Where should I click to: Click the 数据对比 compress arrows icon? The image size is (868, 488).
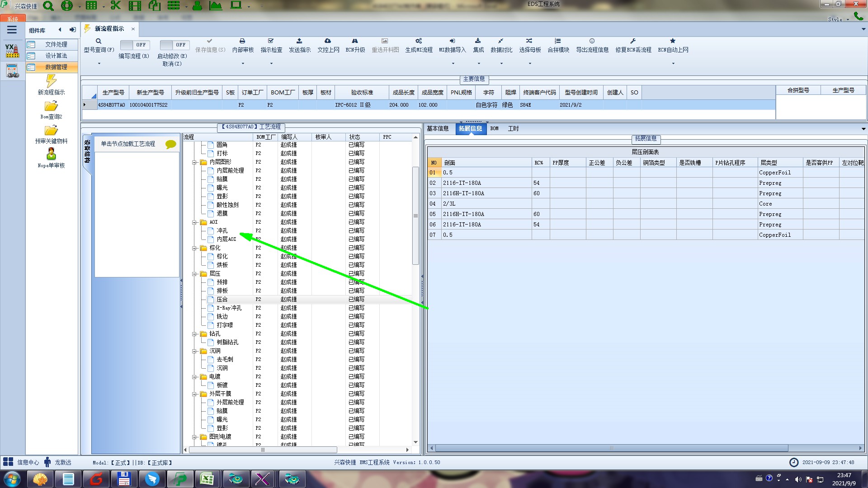[501, 41]
